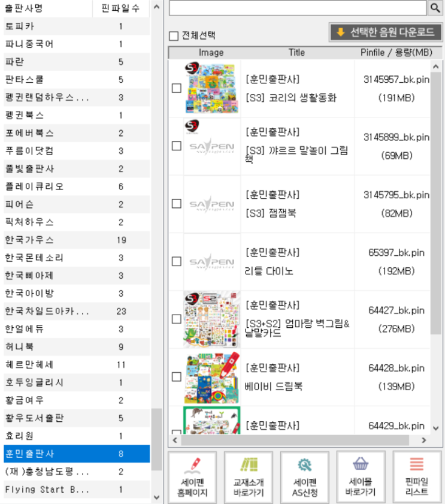
Task: Select publisher 플레이큐리오
Action: pyautogui.click(x=77, y=186)
